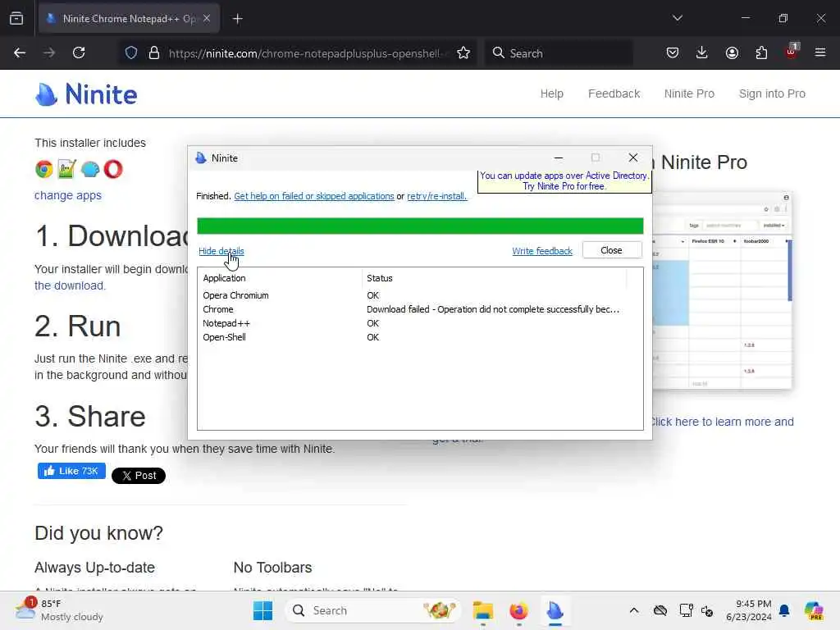
Task: Click Sign into Pro in navigation
Action: click(772, 94)
